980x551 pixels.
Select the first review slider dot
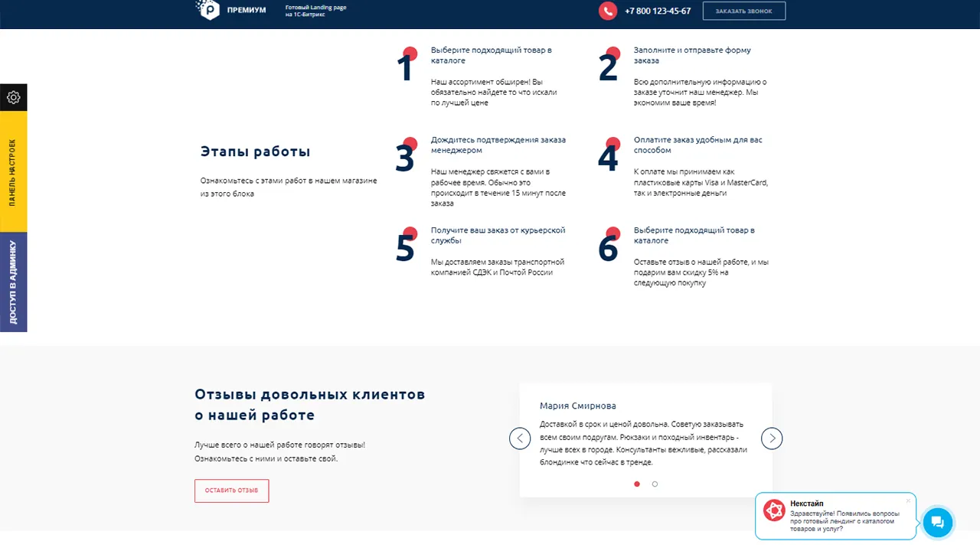[637, 484]
